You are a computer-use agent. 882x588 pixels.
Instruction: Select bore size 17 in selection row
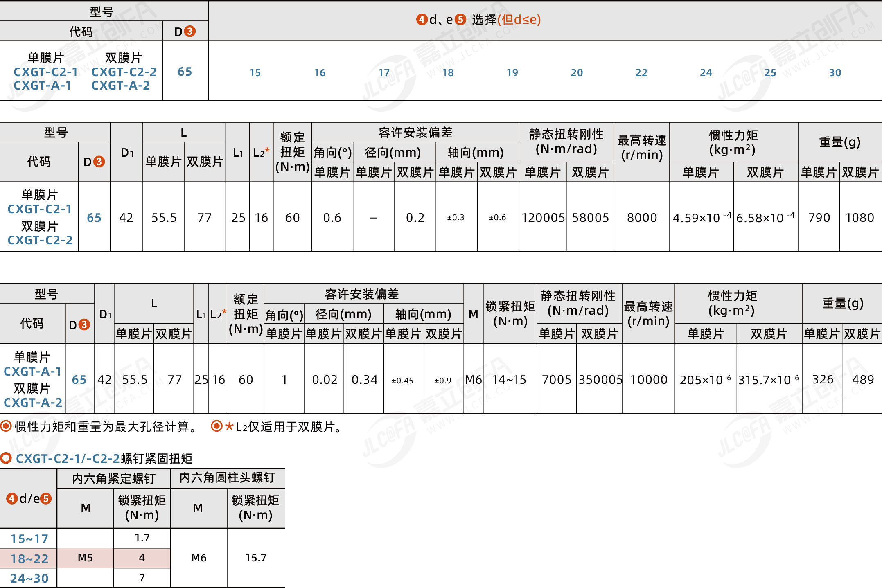384,73
